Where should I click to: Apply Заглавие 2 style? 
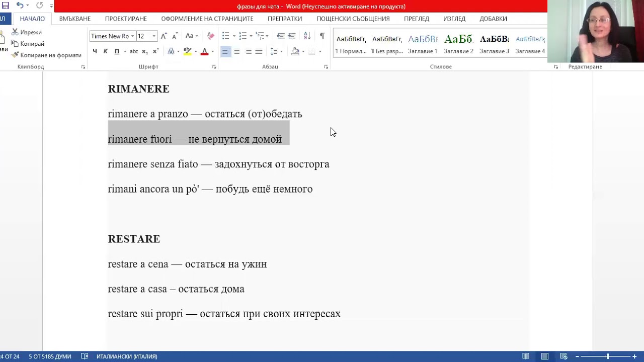point(458,44)
